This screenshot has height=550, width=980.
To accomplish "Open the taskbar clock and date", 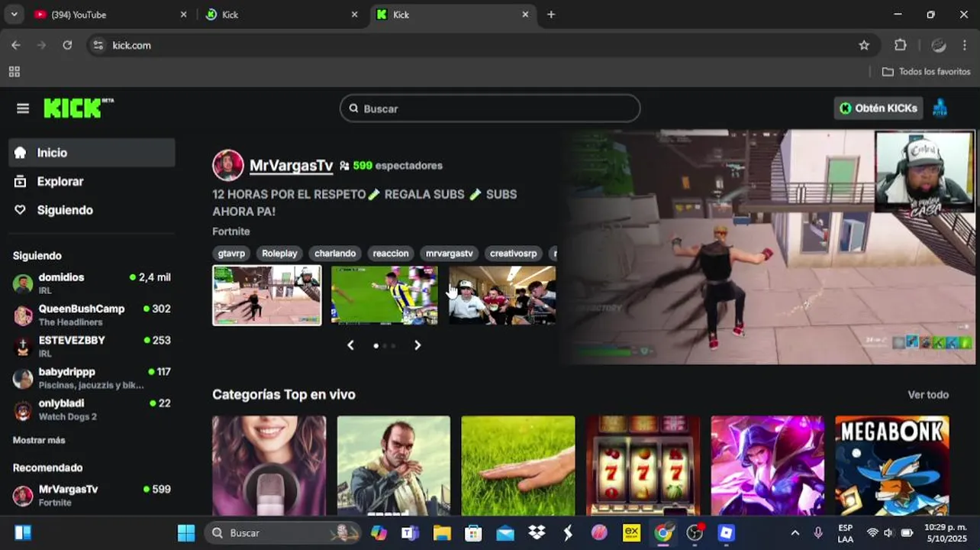I will (945, 533).
